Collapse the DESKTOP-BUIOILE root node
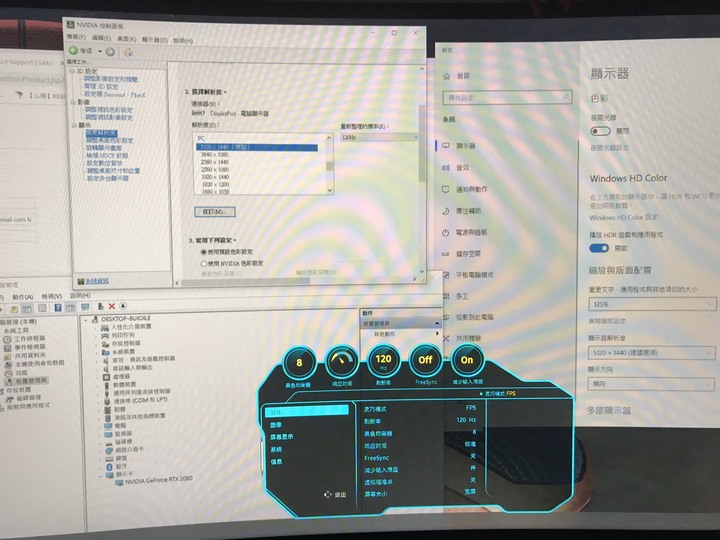Viewport: 720px width, 540px height. (x=86, y=319)
